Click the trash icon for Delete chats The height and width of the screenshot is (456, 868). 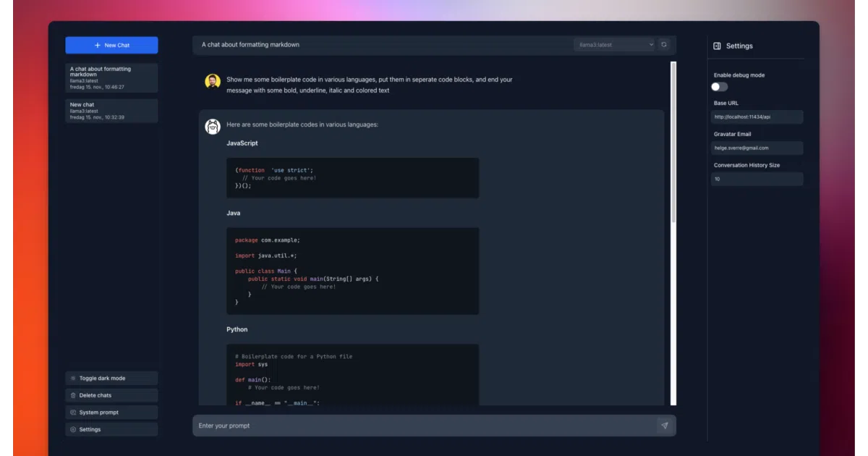[72, 395]
